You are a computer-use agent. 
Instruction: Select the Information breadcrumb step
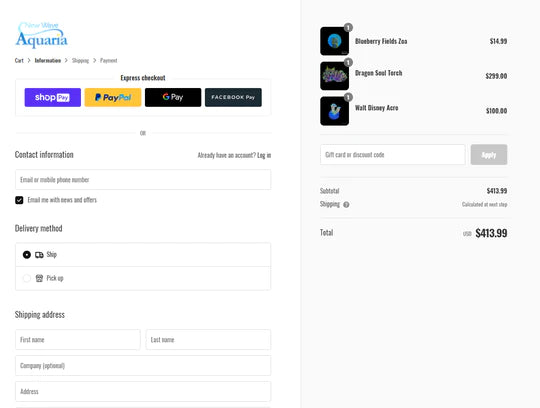point(48,61)
